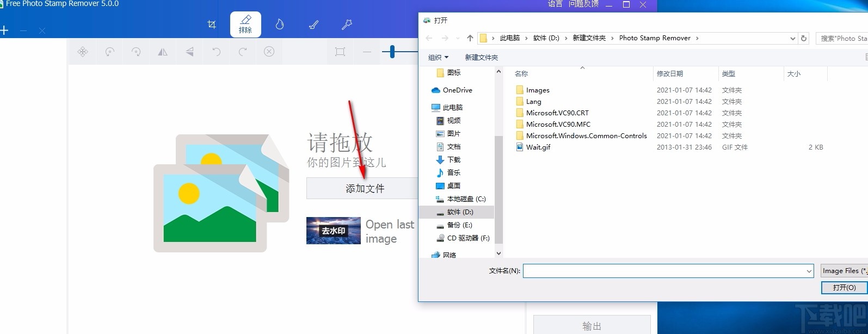Select the pin tool in top toolbar
This screenshot has width=868, height=334.
coord(347,24)
